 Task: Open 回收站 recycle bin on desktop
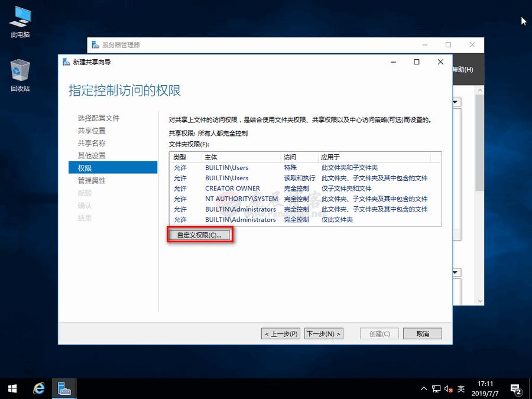(x=20, y=71)
